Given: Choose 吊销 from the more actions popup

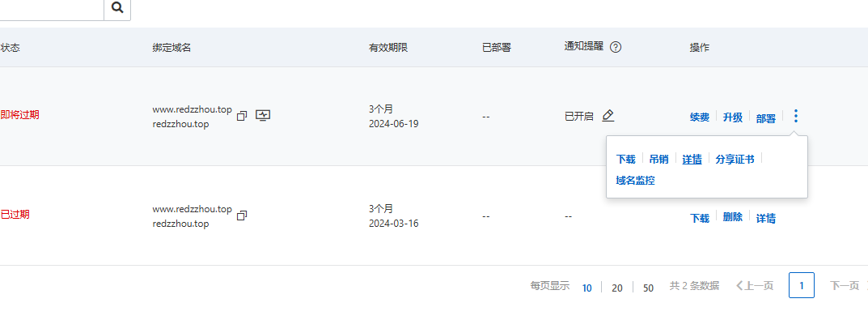Looking at the screenshot, I should (x=658, y=159).
